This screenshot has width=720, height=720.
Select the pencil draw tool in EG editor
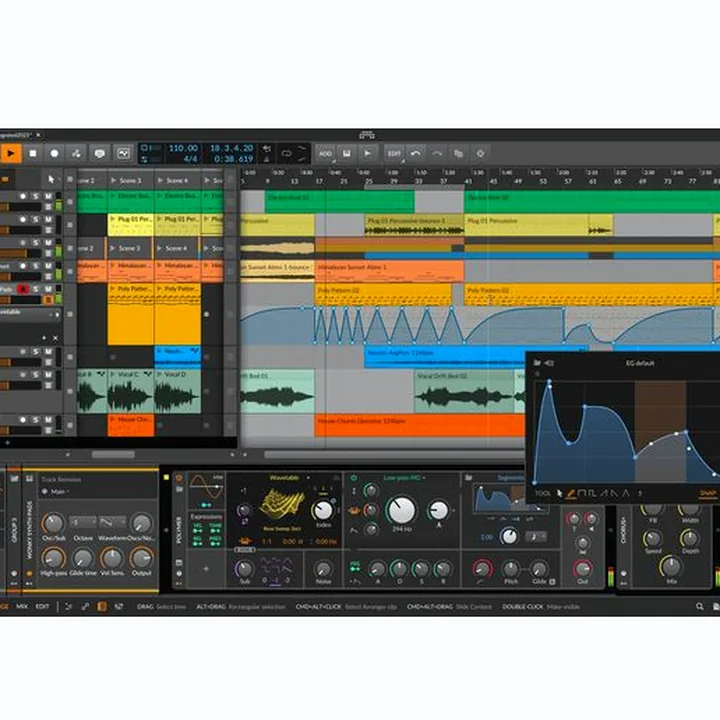[x=571, y=494]
